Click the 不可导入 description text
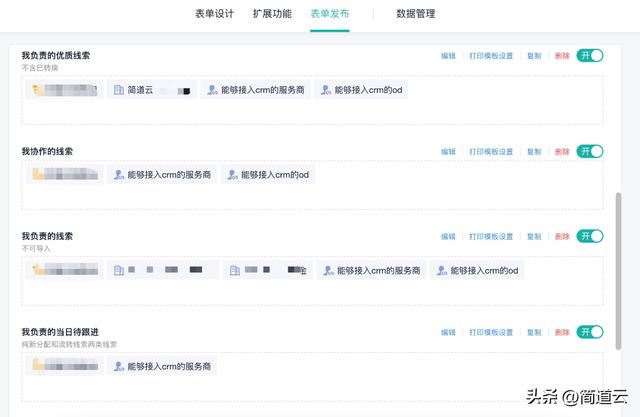The height and width of the screenshot is (417, 640). pyautogui.click(x=36, y=248)
